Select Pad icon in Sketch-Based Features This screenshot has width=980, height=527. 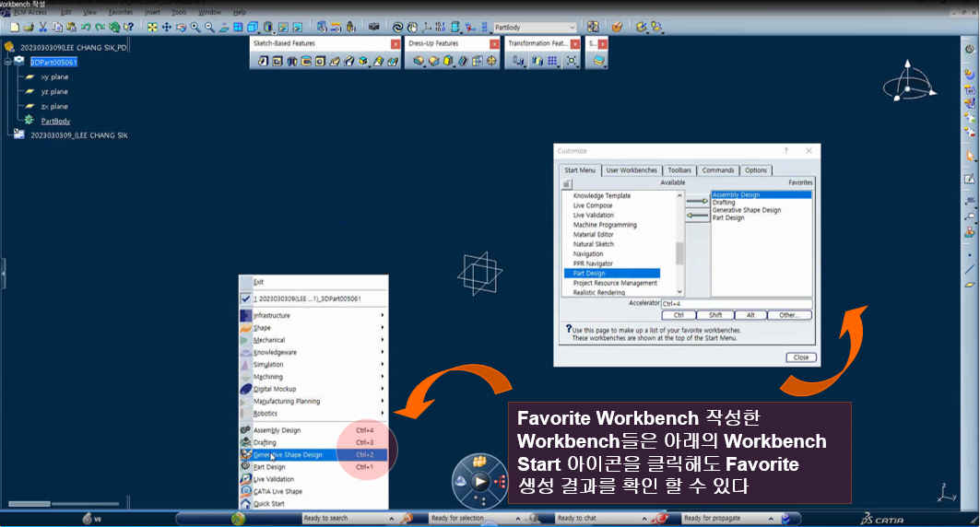pos(263,61)
